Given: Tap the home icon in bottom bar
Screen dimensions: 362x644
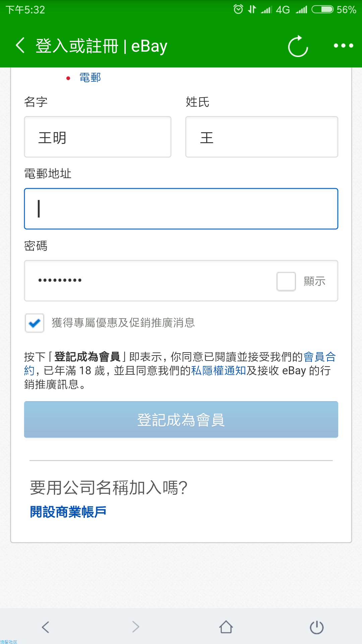Looking at the screenshot, I should [226, 627].
